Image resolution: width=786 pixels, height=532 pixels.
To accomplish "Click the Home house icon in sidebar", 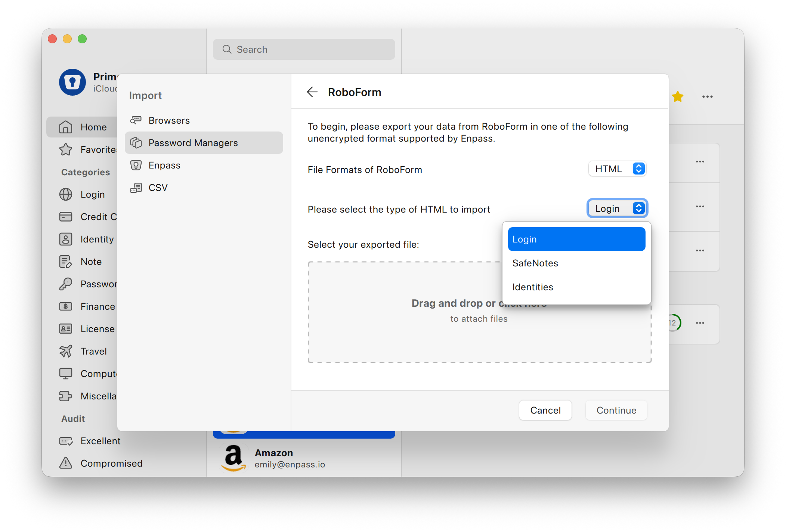I will 66,127.
